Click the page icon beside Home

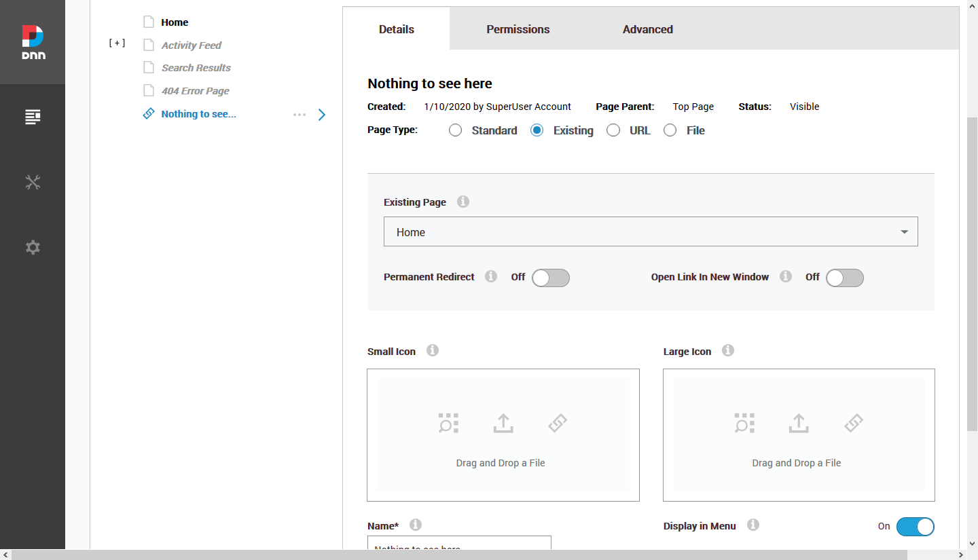point(149,22)
